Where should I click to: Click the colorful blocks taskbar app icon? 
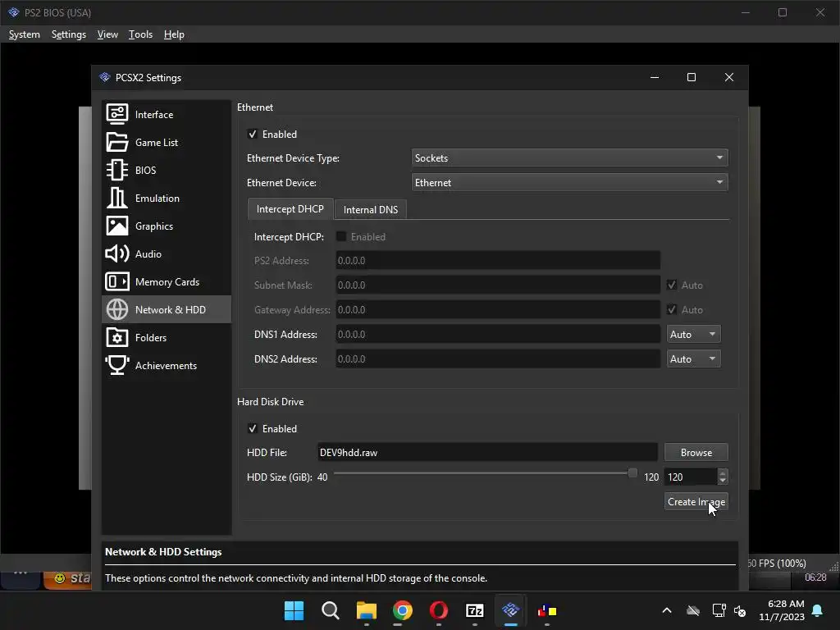click(x=547, y=610)
